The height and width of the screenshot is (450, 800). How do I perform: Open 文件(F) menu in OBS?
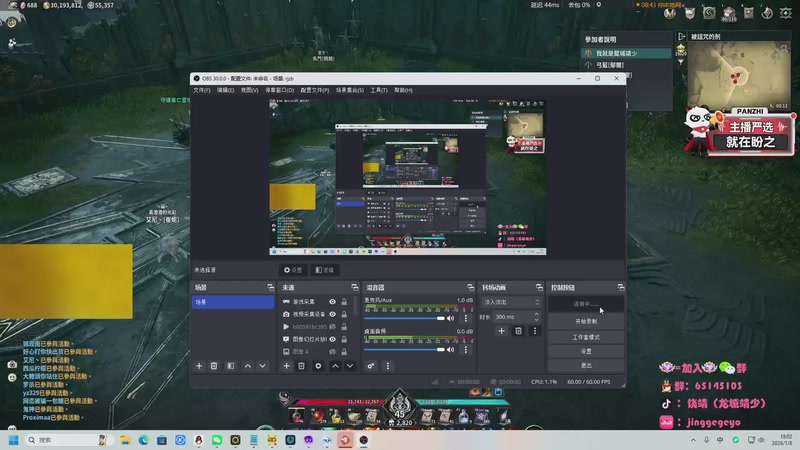pyautogui.click(x=202, y=90)
